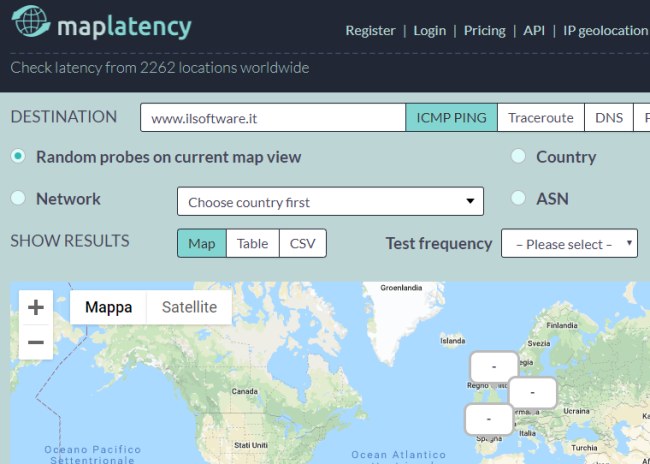Image resolution: width=650 pixels, height=464 pixels.
Task: Click the probe marker over central Europe
Action: coord(532,393)
